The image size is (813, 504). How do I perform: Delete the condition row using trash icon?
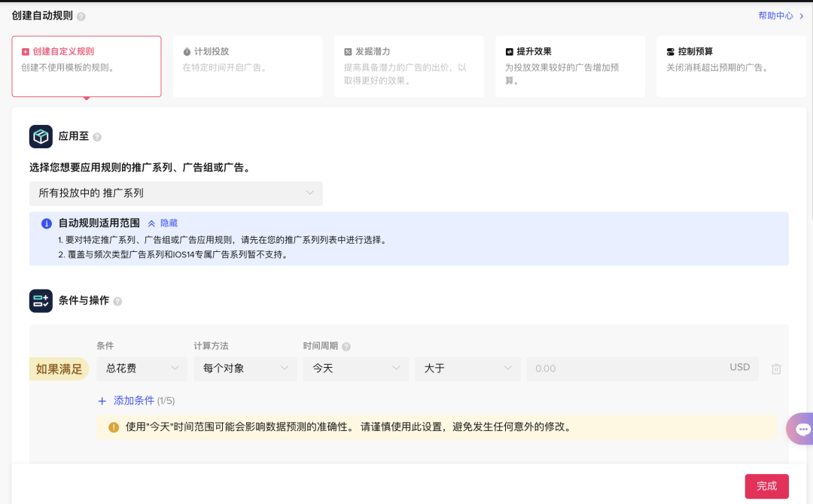point(776,368)
